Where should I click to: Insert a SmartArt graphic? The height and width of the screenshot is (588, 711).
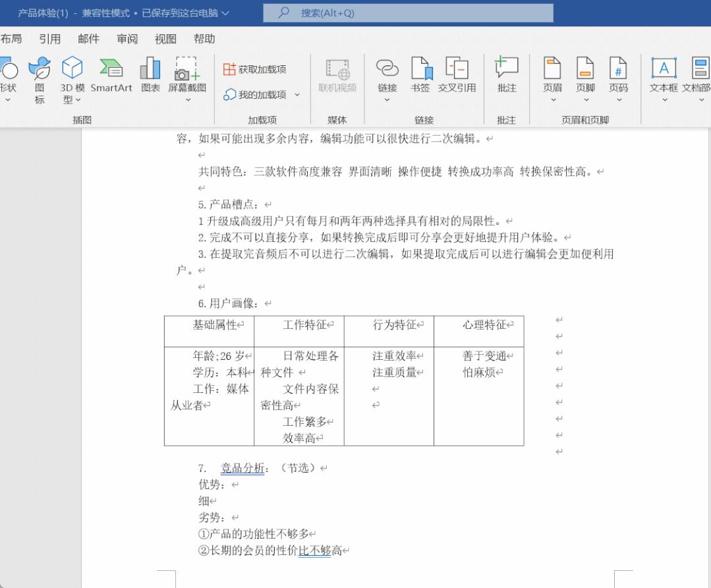(x=110, y=79)
